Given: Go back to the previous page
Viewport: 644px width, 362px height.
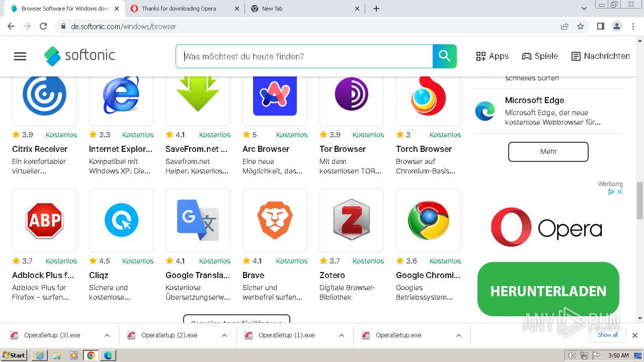Looking at the screenshot, I should pos(11,26).
